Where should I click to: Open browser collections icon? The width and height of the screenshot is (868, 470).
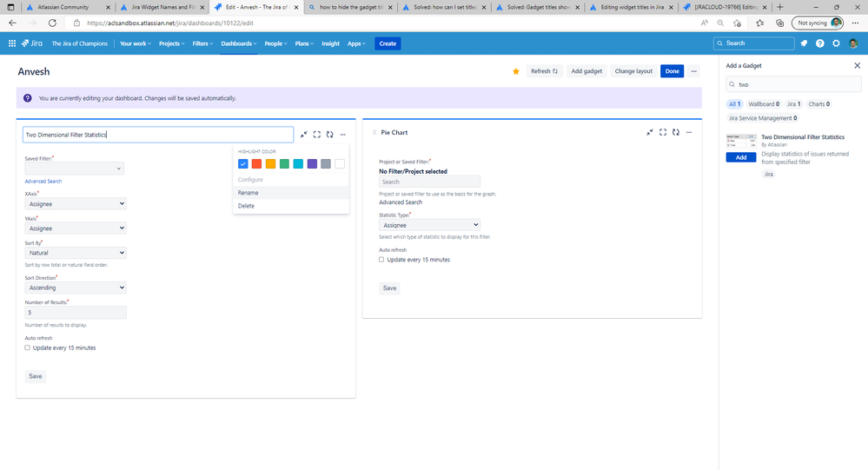pos(779,23)
